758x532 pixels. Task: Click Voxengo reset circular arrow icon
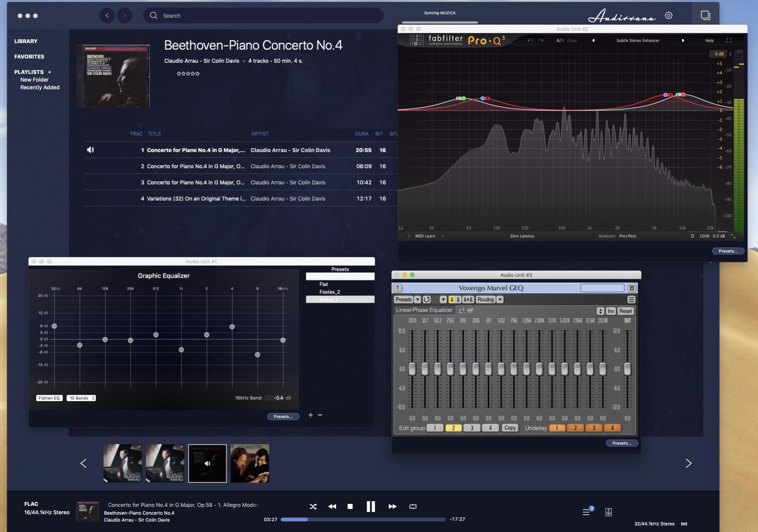click(x=426, y=300)
